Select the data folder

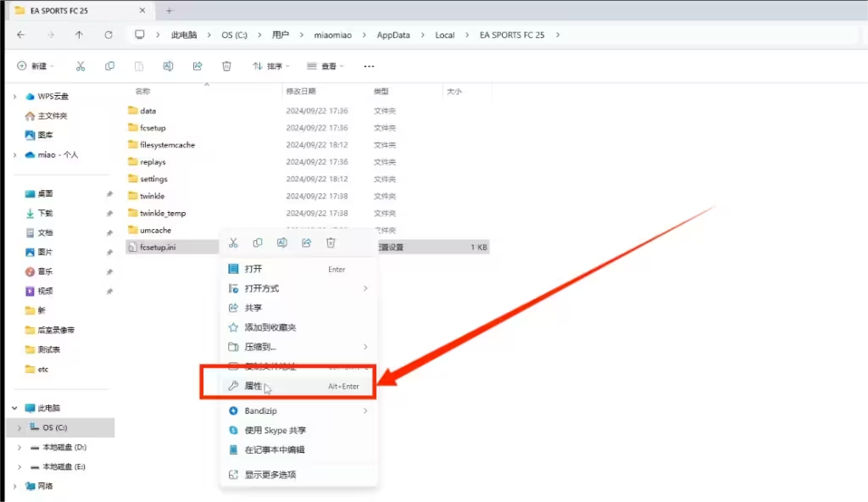coord(142,111)
